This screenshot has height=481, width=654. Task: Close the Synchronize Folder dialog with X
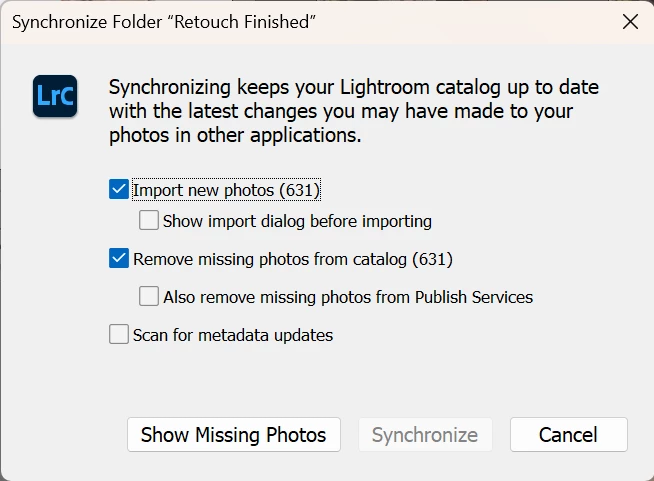(630, 22)
